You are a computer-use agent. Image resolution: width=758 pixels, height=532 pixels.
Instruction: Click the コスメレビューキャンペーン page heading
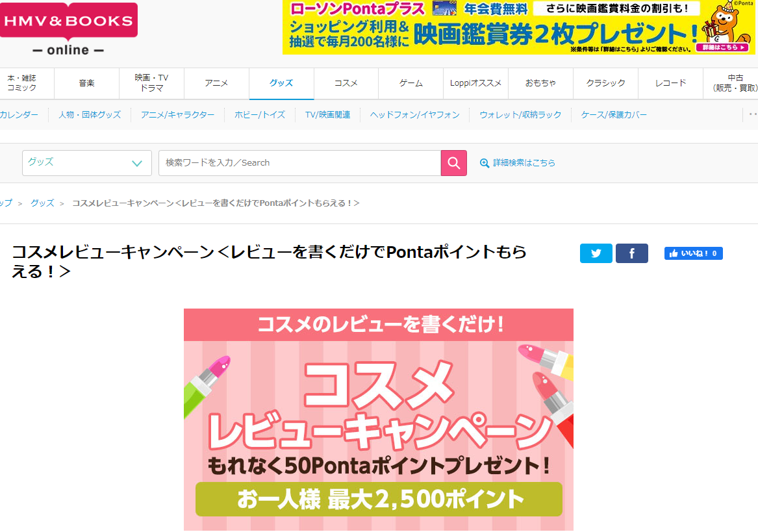tap(270, 262)
